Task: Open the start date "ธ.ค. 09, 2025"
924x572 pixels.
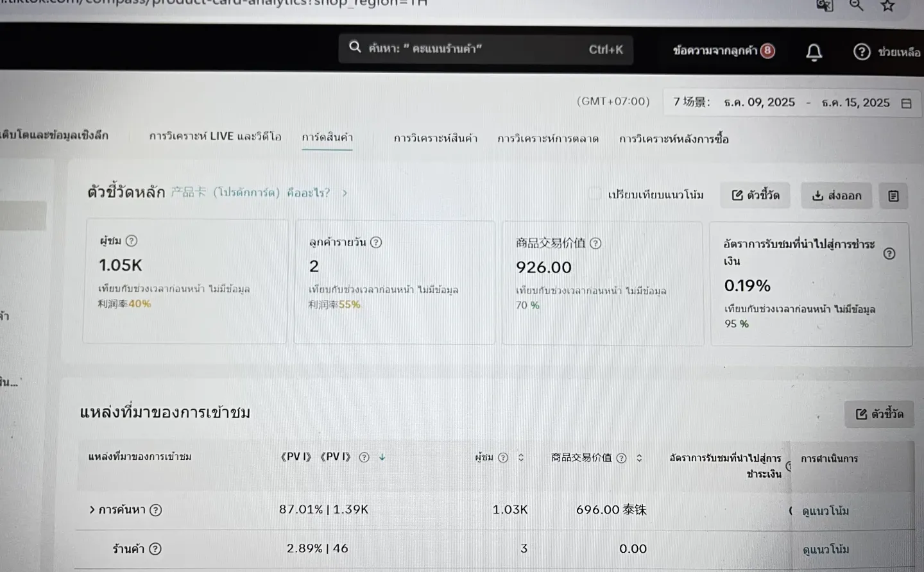Action: 759,103
